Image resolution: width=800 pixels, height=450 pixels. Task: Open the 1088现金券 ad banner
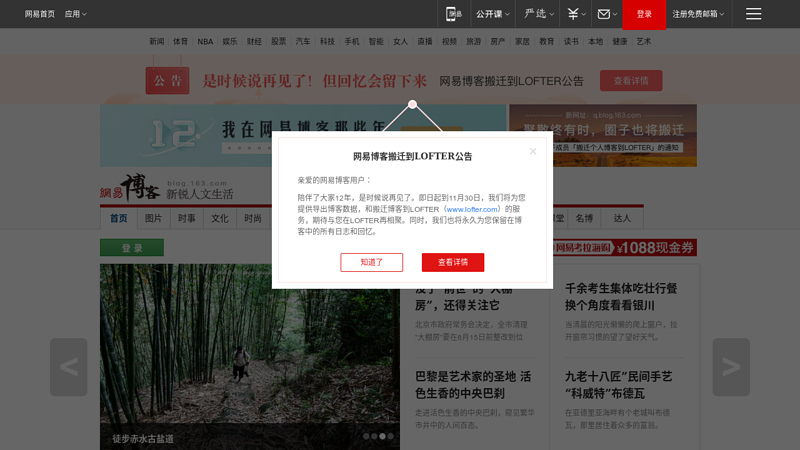[624, 247]
